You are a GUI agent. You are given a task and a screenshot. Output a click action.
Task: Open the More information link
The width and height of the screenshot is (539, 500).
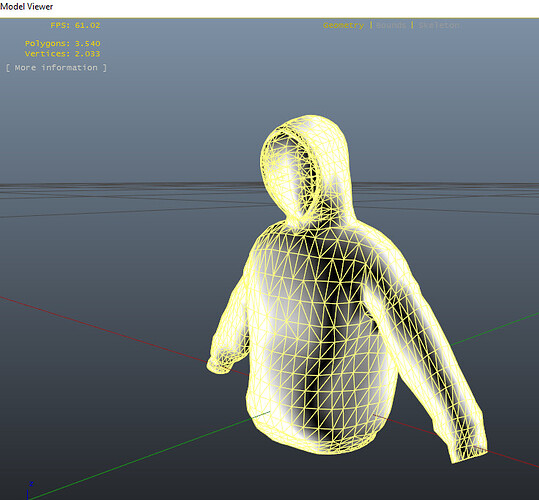(x=56, y=68)
